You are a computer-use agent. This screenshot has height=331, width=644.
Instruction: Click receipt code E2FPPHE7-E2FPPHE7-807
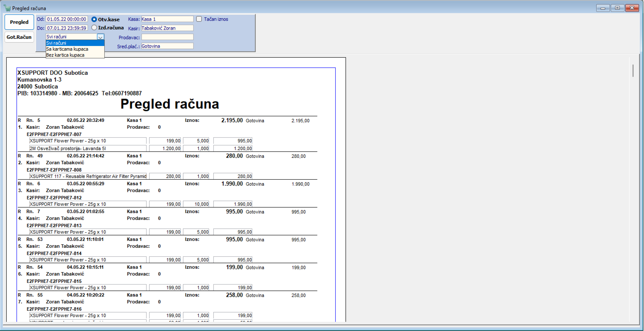coord(54,134)
